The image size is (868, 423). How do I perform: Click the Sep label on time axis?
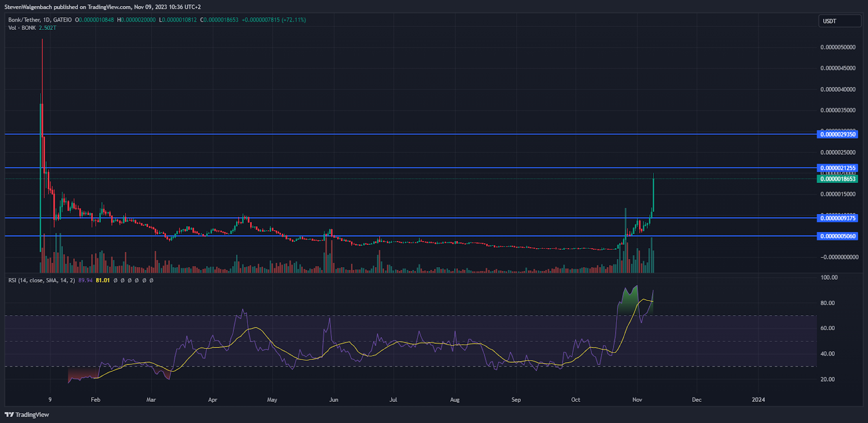coord(516,400)
